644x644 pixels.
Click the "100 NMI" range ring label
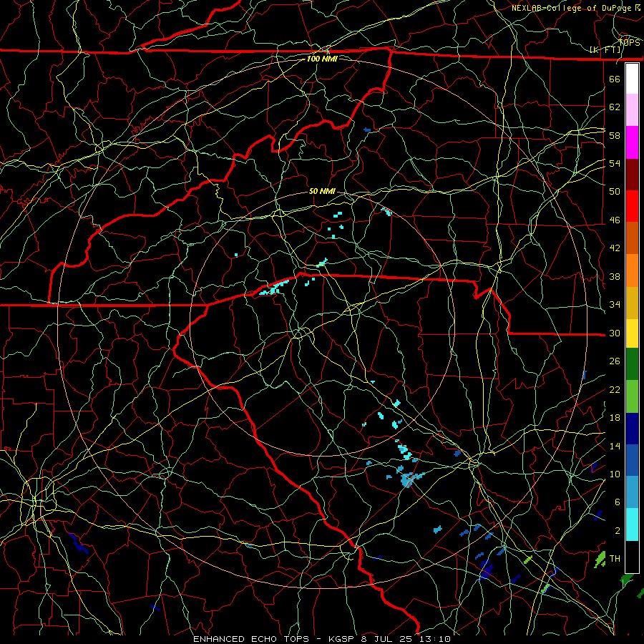[322, 59]
